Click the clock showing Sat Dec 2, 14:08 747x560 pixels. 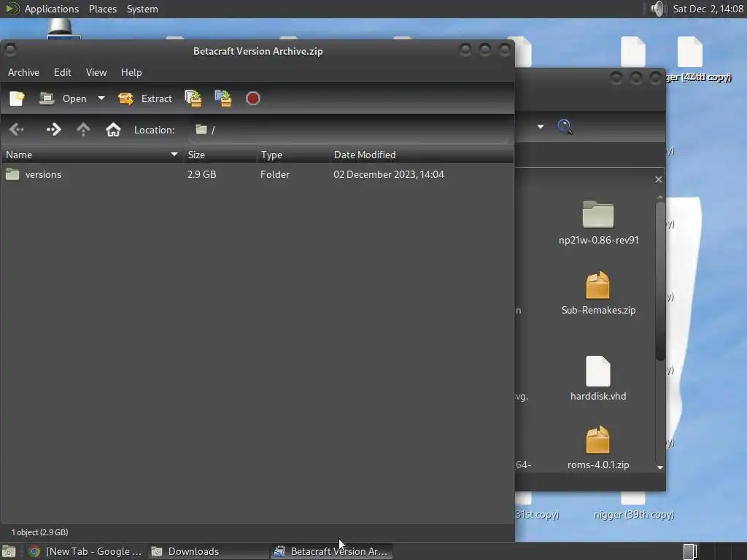pos(708,9)
